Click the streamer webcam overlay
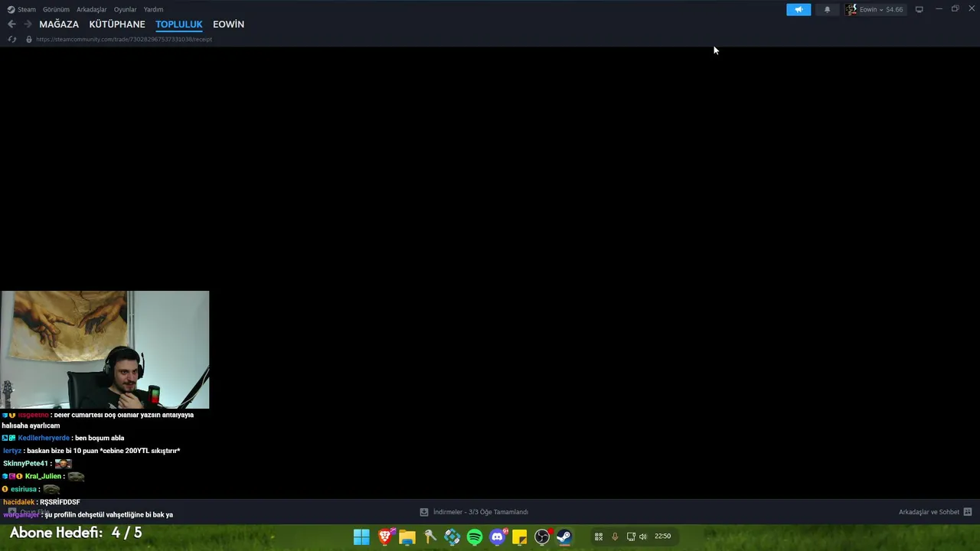Image resolution: width=980 pixels, height=551 pixels. tap(105, 350)
